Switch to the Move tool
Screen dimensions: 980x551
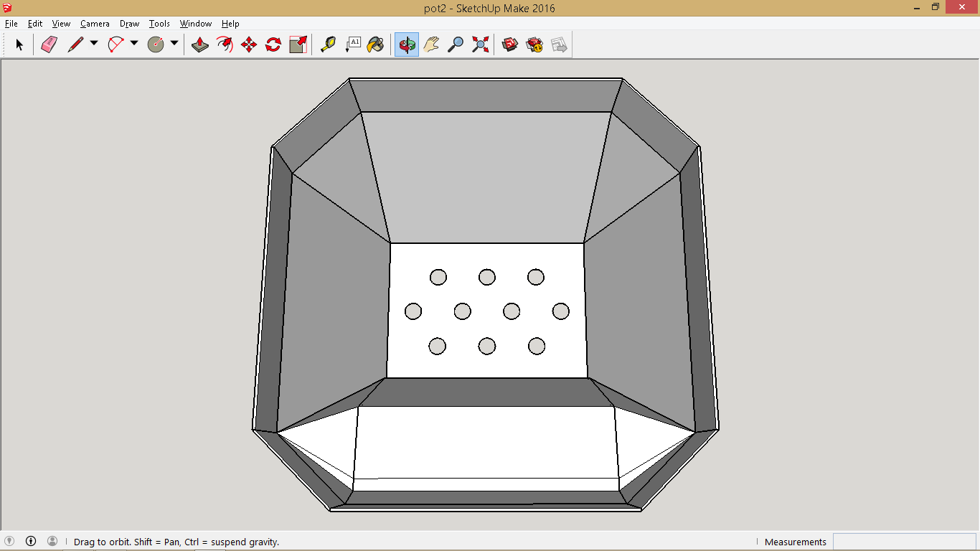[x=248, y=44]
